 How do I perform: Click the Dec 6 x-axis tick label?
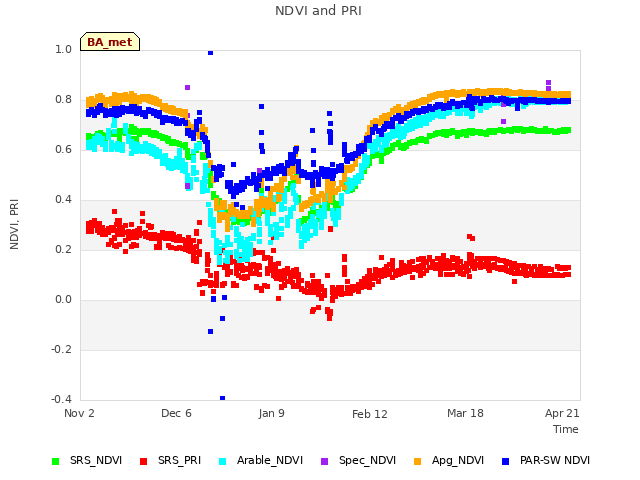[176, 413]
